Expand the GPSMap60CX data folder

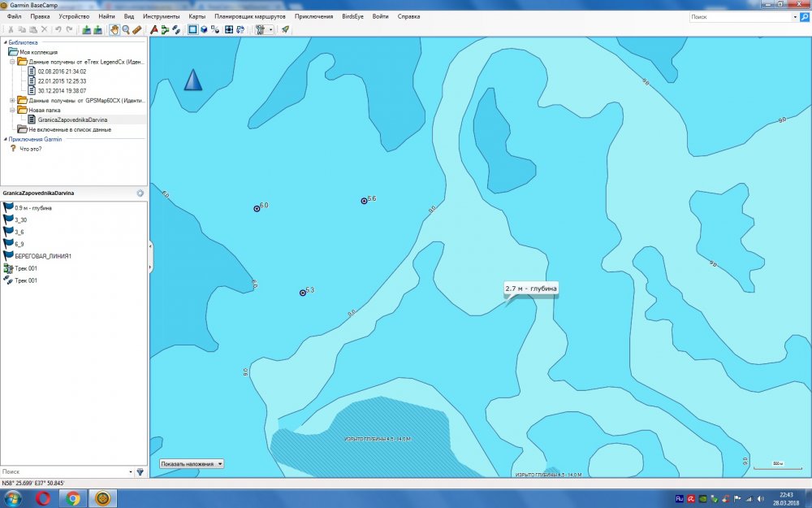[x=12, y=101]
